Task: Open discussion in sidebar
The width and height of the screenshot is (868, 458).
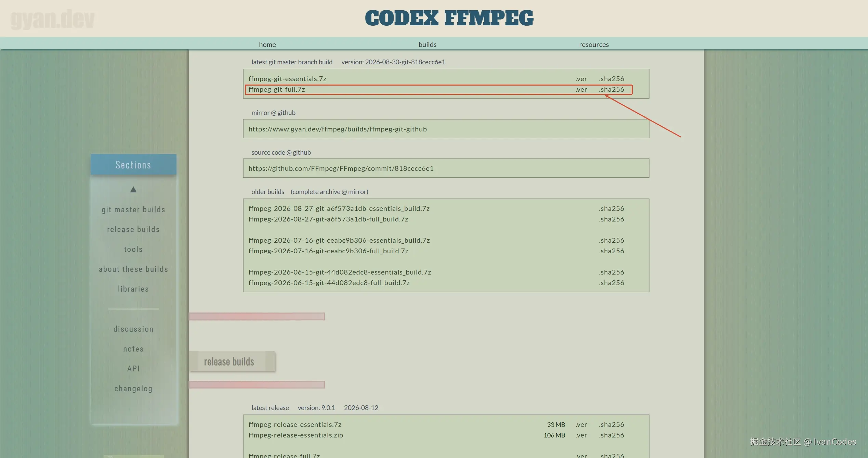Action: pyautogui.click(x=133, y=329)
